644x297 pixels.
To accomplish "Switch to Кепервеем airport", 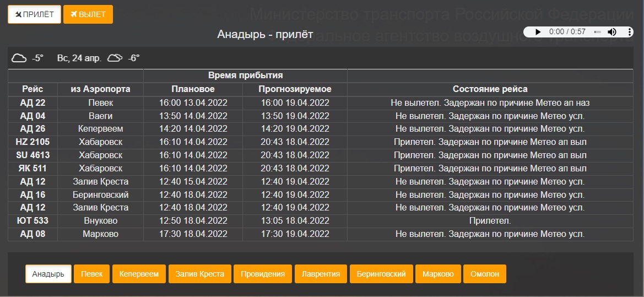I will click(x=139, y=274).
